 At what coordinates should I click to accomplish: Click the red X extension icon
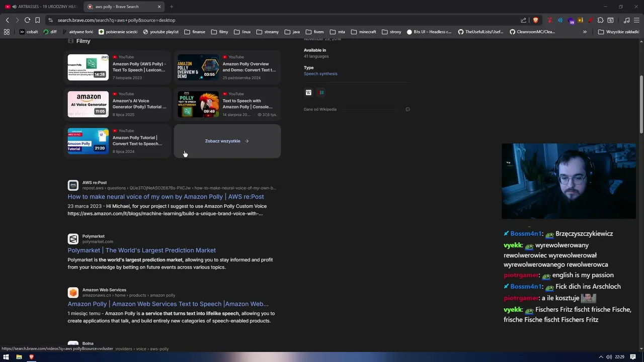tap(550, 20)
